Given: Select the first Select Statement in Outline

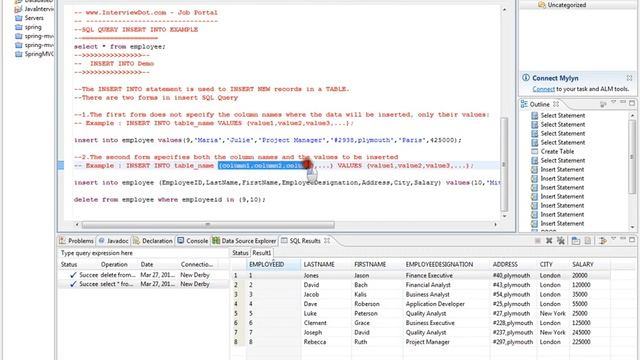Looking at the screenshot, I should (562, 116).
